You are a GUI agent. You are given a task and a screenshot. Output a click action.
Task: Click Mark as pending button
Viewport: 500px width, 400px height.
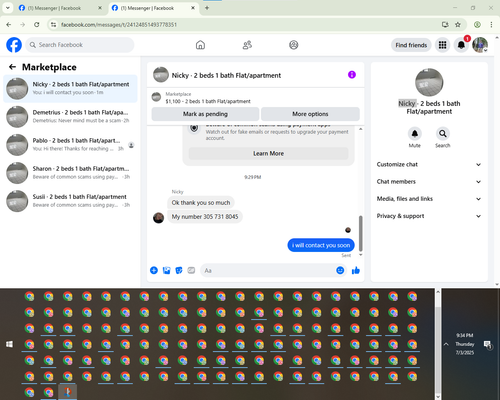tap(205, 114)
